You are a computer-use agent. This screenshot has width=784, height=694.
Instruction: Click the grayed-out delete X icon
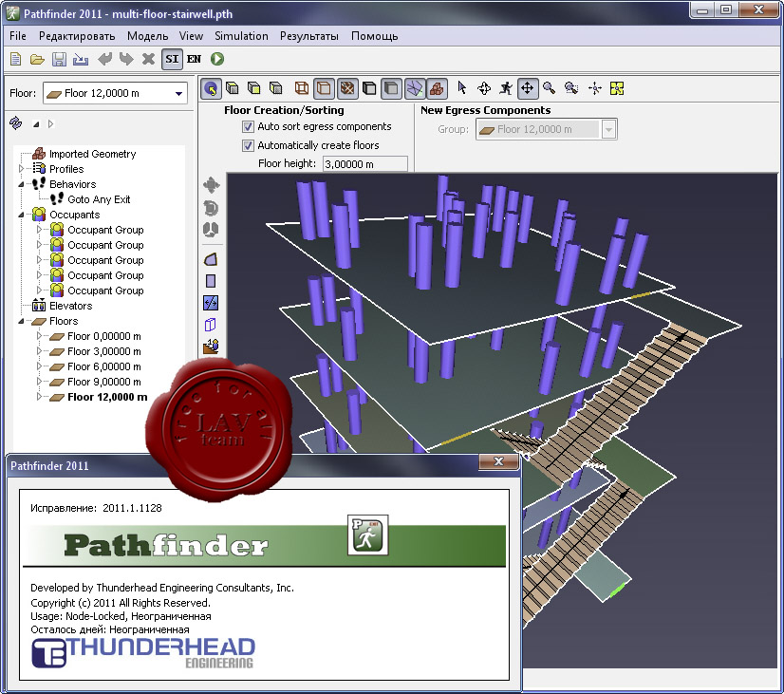(148, 59)
